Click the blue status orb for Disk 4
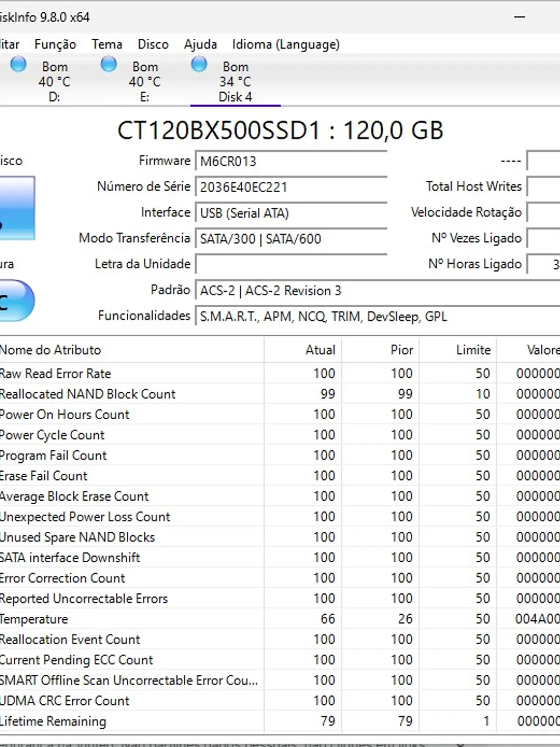Viewport: 560px width, 747px height. tap(199, 64)
